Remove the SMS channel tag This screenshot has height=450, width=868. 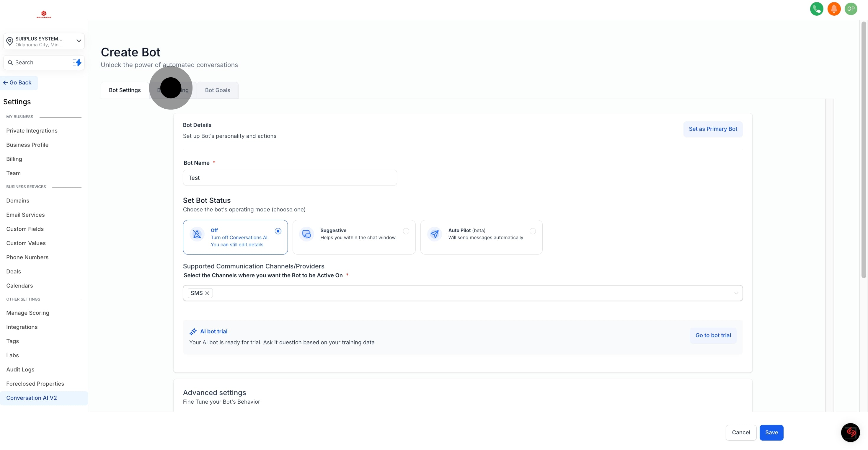pos(207,293)
